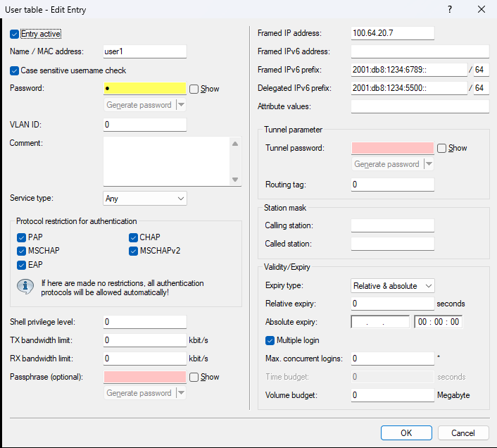Open Generate password arrow under Password field

click(x=181, y=105)
